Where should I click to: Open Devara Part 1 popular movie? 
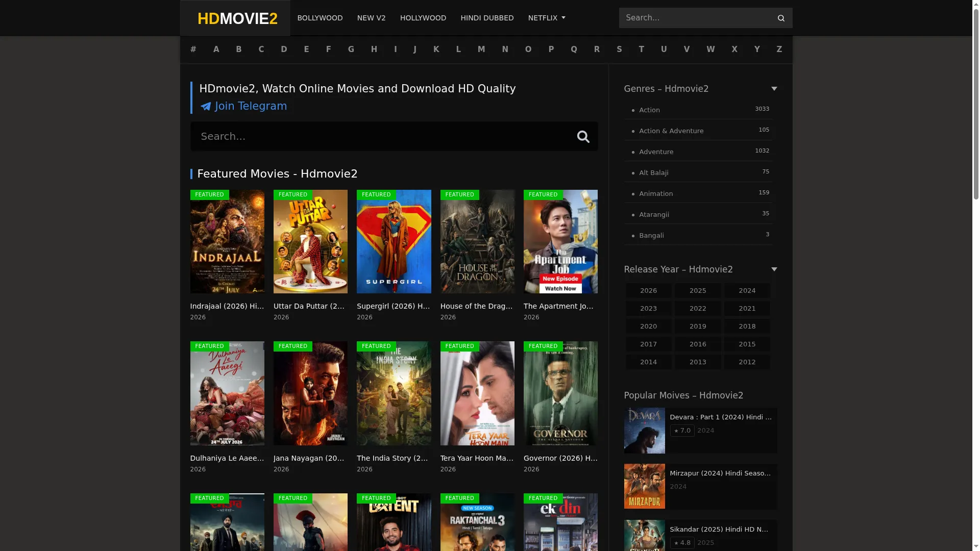pyautogui.click(x=700, y=431)
